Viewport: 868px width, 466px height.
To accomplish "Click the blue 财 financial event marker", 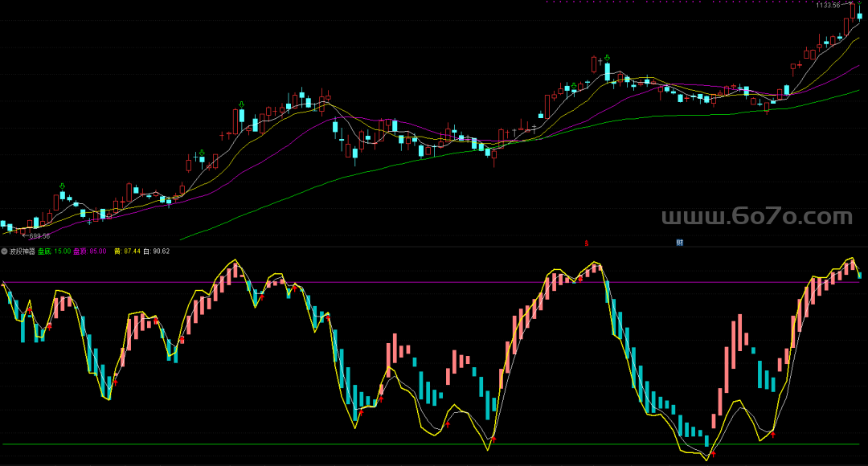I will click(679, 243).
